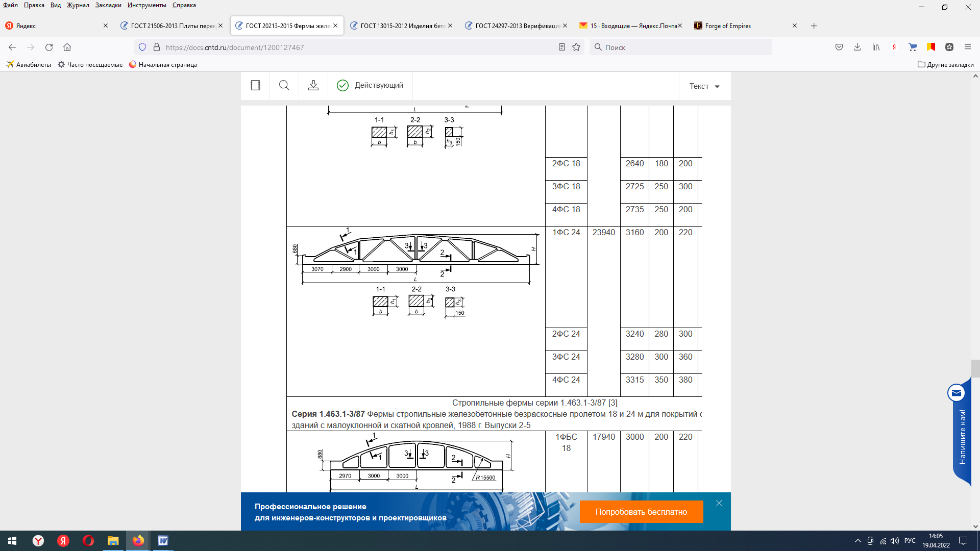Click the Серия 1.463.1-3/87 heading text
This screenshot has height=551, width=980.
click(328, 414)
